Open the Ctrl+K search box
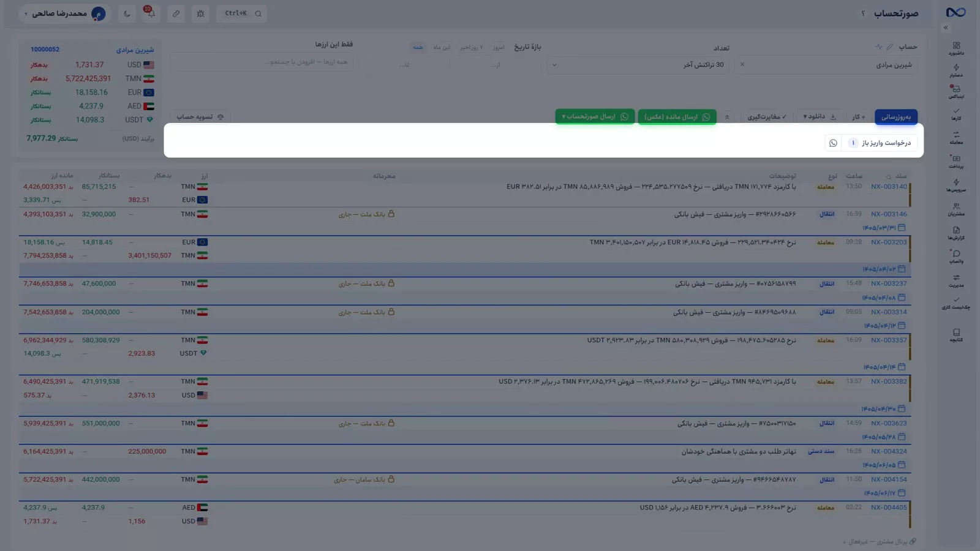Screen dimensions: 980x551 241,13
